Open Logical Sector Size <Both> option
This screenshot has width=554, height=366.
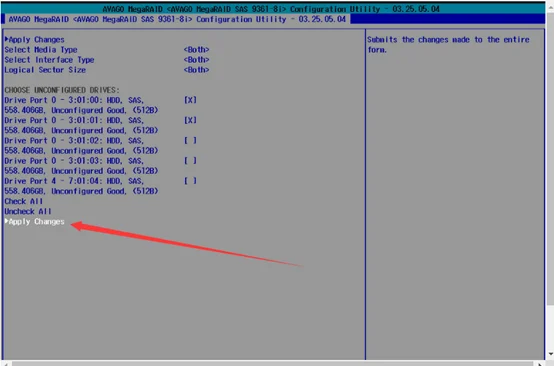click(x=196, y=70)
